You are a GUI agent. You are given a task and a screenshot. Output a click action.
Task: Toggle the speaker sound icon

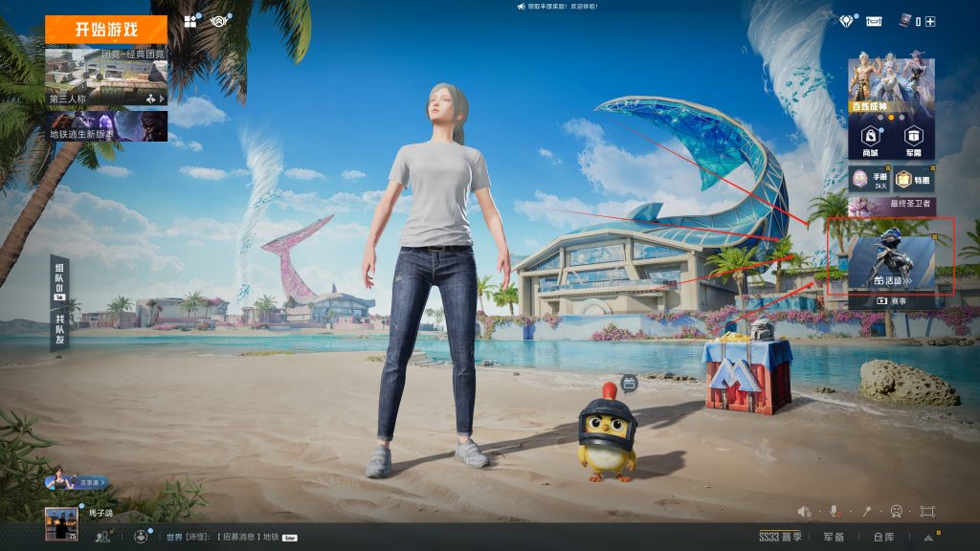click(x=804, y=512)
